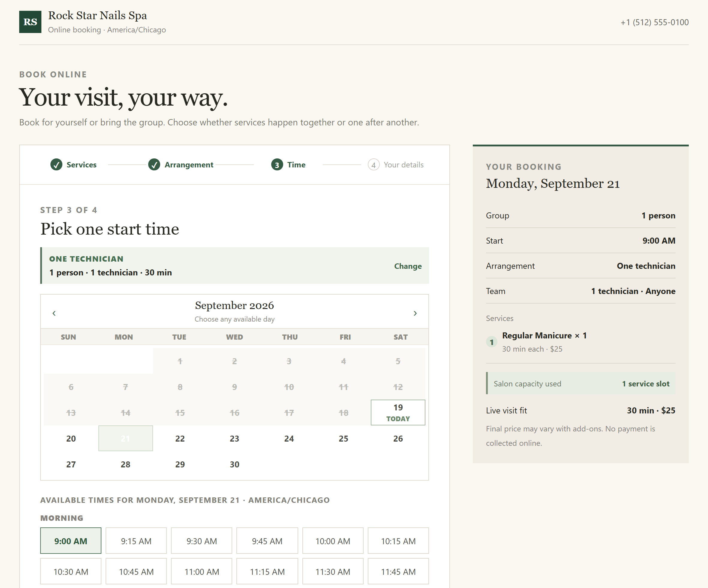Pick 11:45 AM start time

pyautogui.click(x=398, y=571)
